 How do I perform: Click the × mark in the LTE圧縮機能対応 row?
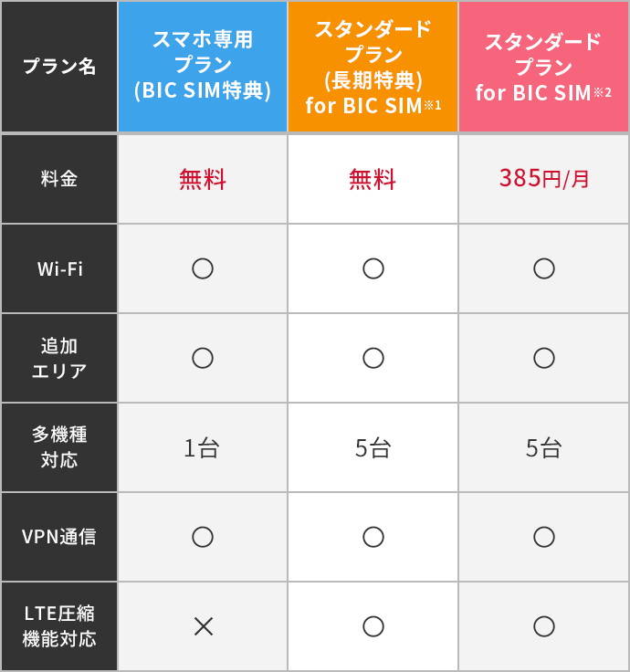203,626
